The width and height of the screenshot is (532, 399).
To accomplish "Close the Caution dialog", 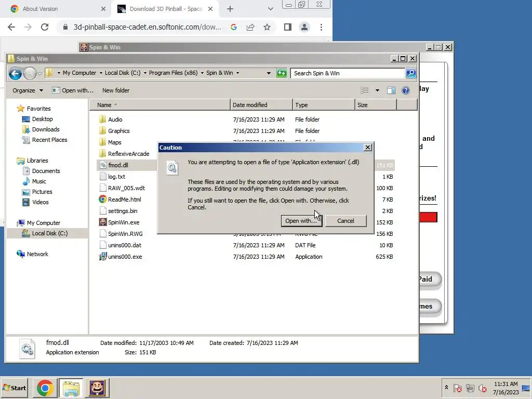I will 367,148.
